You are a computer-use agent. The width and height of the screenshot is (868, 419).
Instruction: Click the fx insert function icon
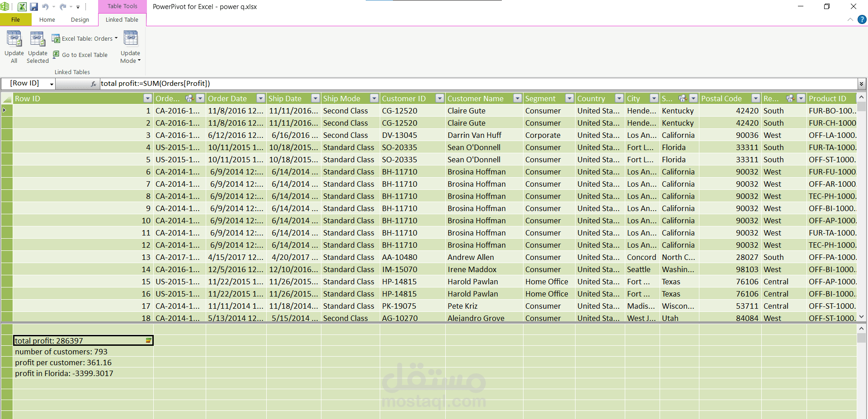pos(94,84)
